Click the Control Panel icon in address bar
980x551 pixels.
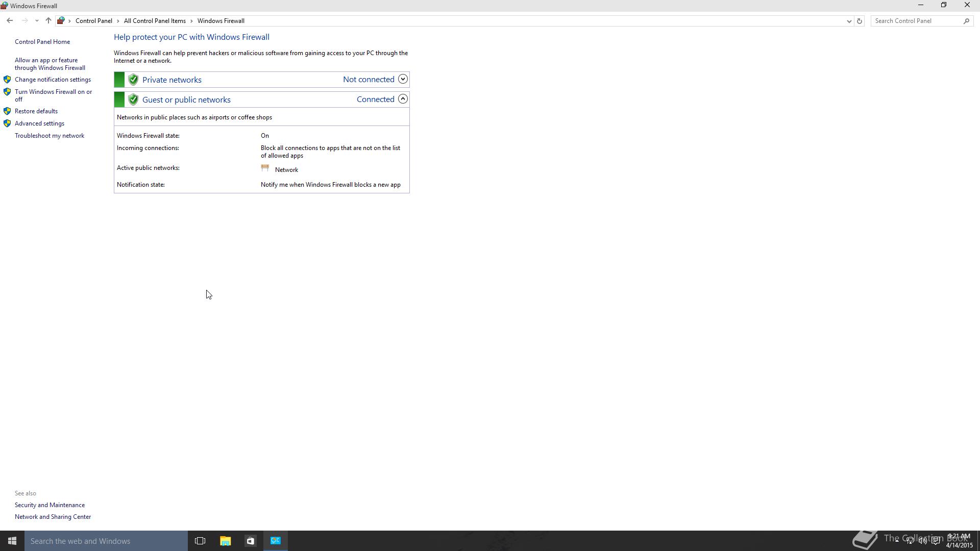click(x=61, y=21)
